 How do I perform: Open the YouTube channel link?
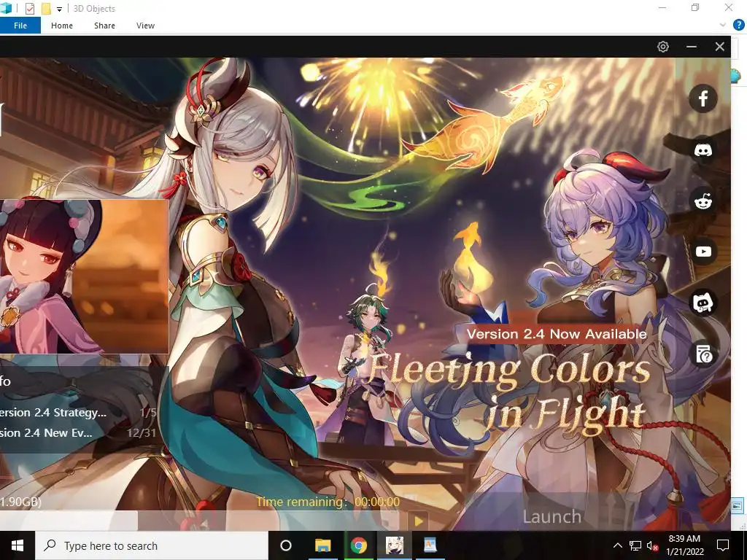coord(703,252)
